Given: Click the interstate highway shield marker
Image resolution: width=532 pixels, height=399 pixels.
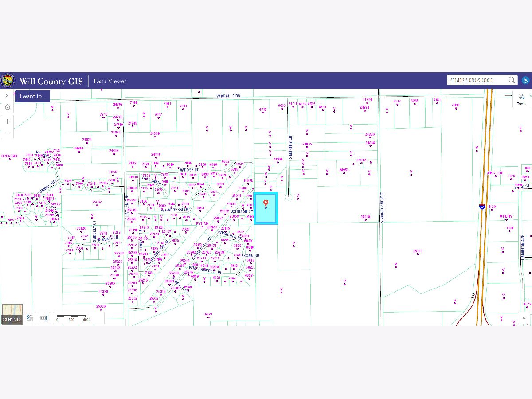Looking at the screenshot, I should [x=481, y=206].
